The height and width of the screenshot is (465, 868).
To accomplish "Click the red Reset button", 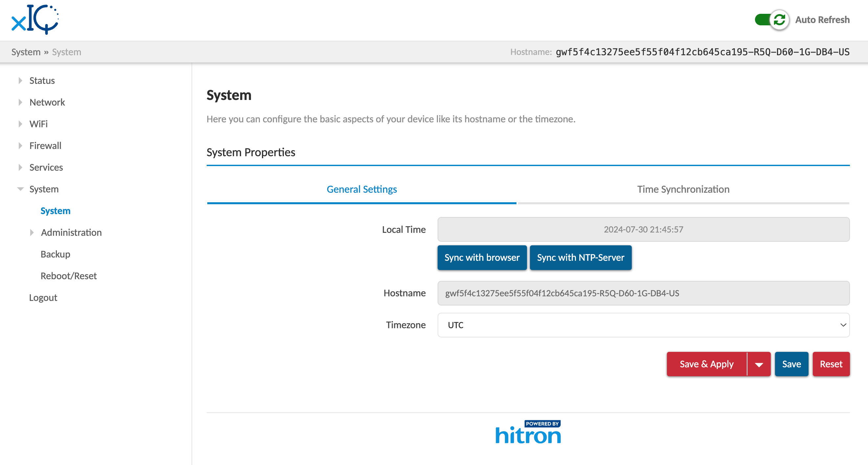I will tap(831, 364).
